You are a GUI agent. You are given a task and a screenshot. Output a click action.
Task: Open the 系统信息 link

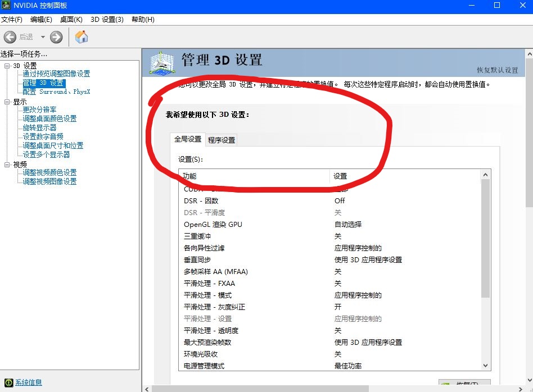coord(29,382)
